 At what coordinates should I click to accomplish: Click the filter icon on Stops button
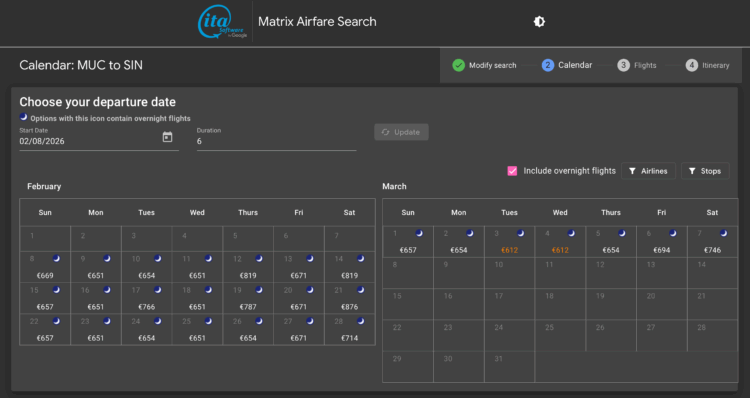pyautogui.click(x=692, y=171)
